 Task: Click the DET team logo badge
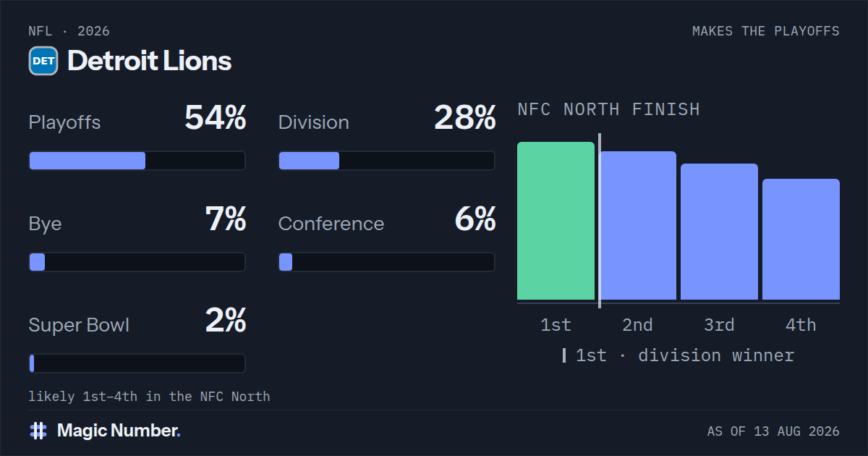pos(43,61)
